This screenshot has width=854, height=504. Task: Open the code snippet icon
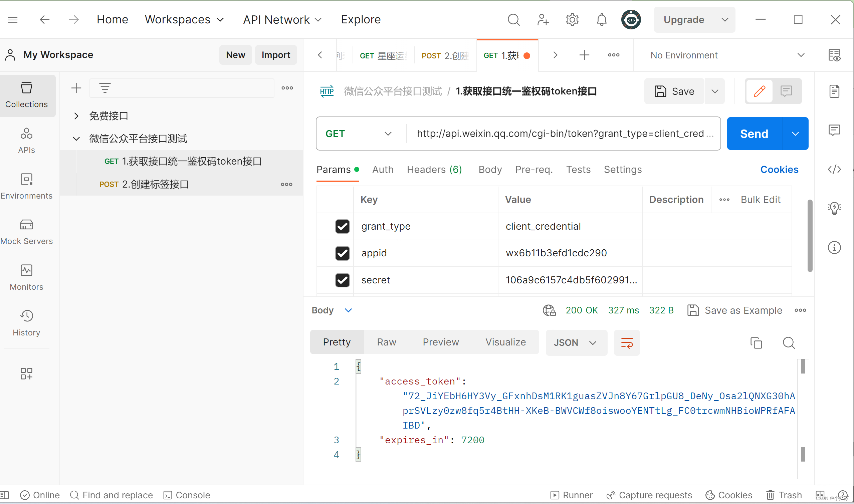tap(834, 169)
